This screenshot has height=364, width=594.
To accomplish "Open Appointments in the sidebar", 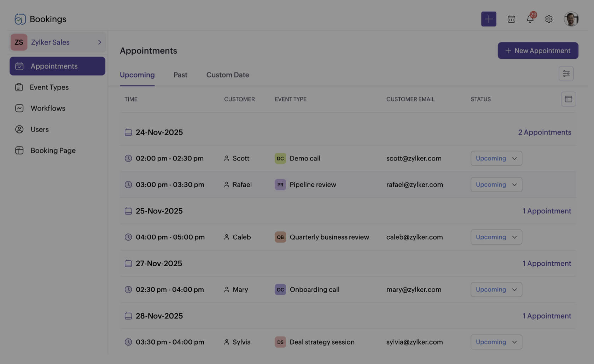I will [x=57, y=66].
